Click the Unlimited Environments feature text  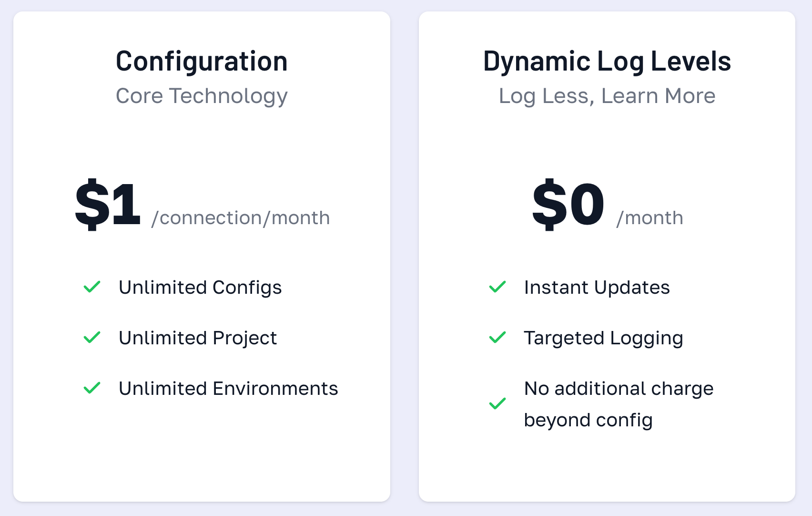pyautogui.click(x=228, y=388)
